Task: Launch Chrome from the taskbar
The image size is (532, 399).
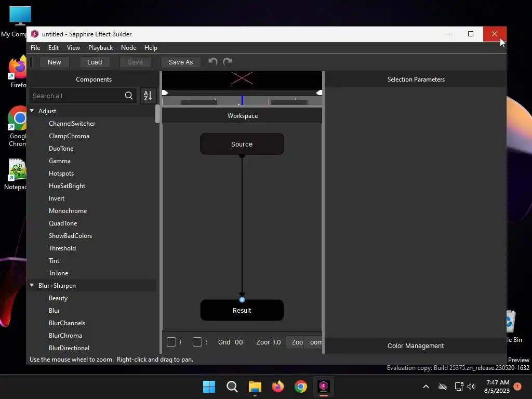Action: [x=301, y=387]
